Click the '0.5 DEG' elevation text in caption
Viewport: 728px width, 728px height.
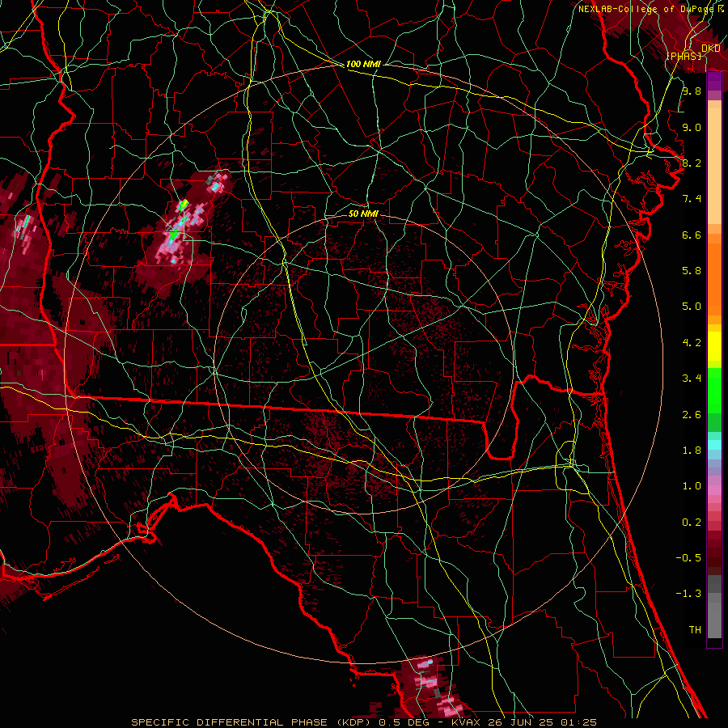[x=404, y=722]
